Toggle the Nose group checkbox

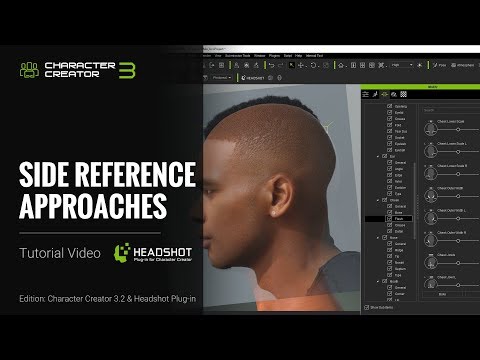[384, 238]
